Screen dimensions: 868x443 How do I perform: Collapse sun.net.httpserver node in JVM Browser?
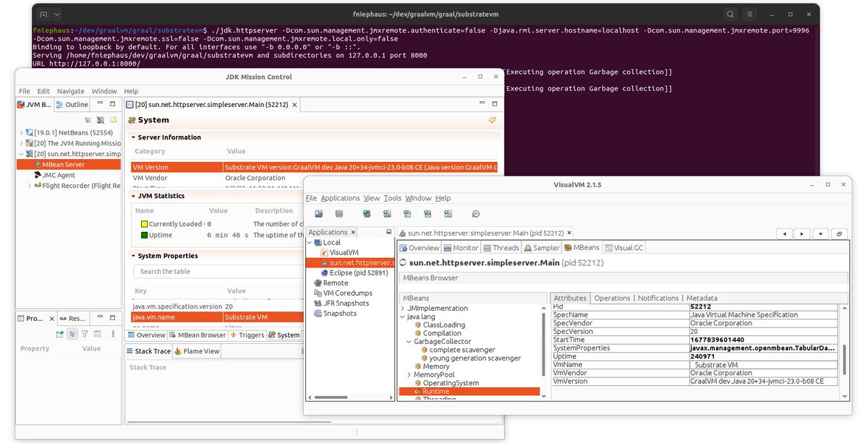21,154
